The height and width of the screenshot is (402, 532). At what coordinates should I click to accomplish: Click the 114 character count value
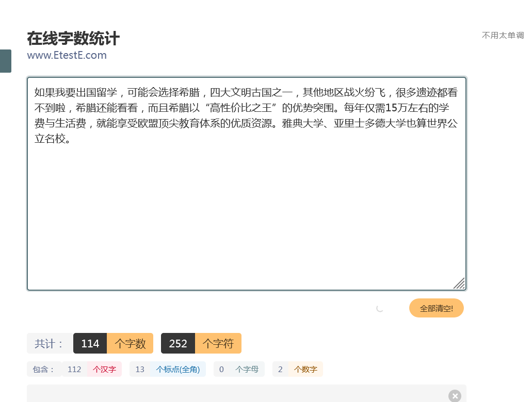click(90, 343)
